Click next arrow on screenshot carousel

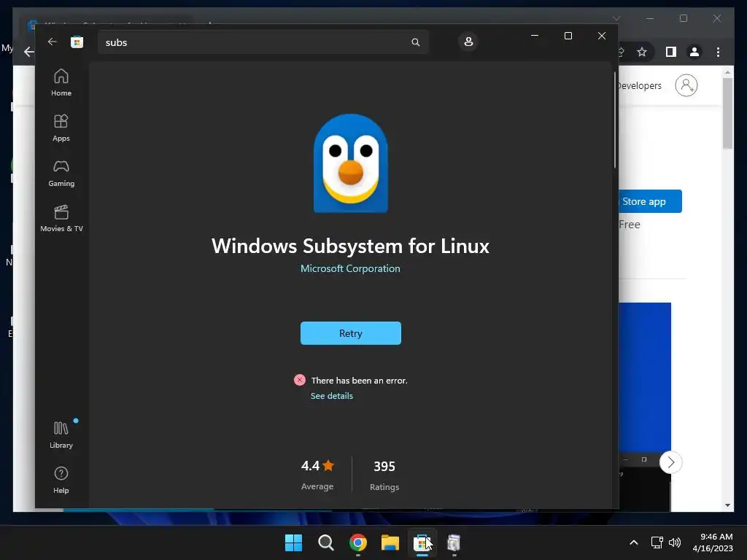(671, 462)
